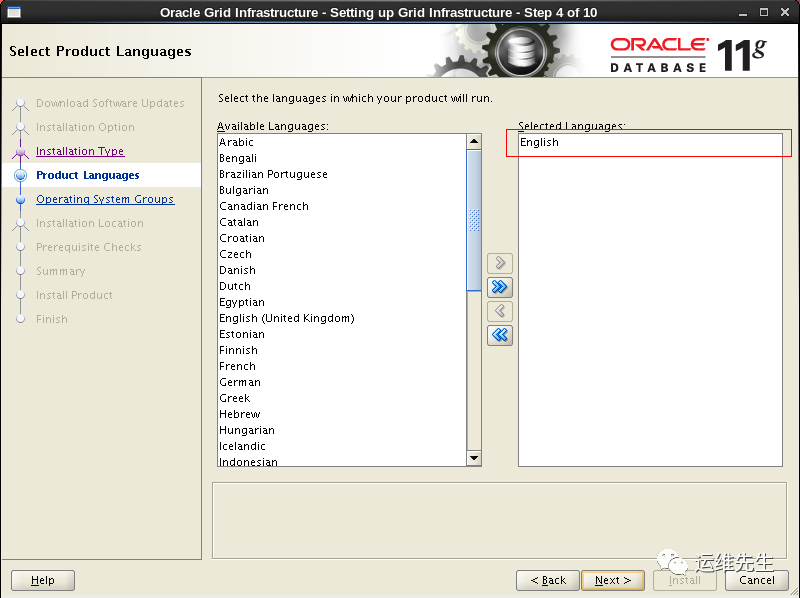Click the double left arrow remove-all button

coord(499,335)
